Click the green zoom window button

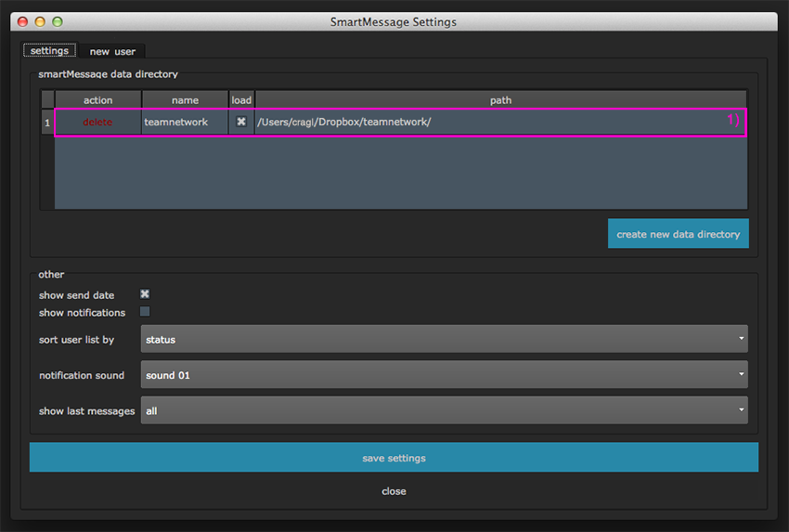[58, 21]
